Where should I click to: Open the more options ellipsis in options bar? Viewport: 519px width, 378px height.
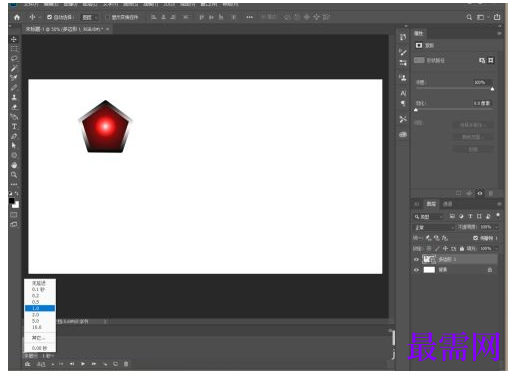coord(249,17)
